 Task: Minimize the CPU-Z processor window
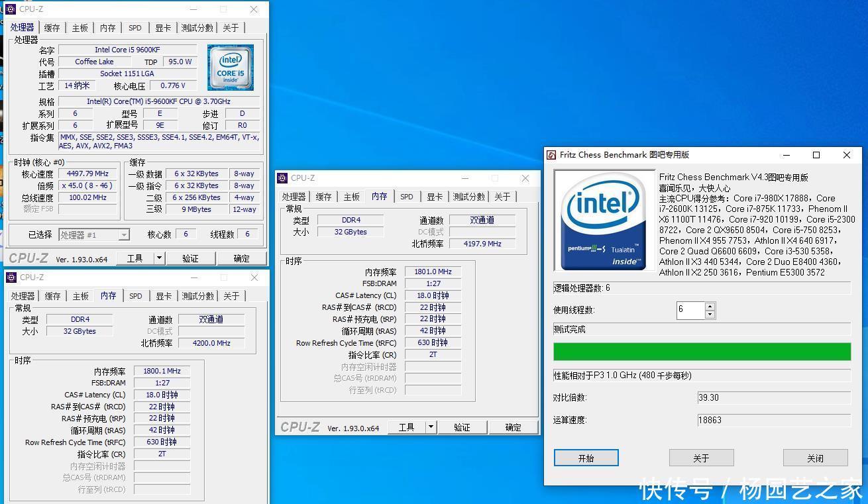coord(193,9)
